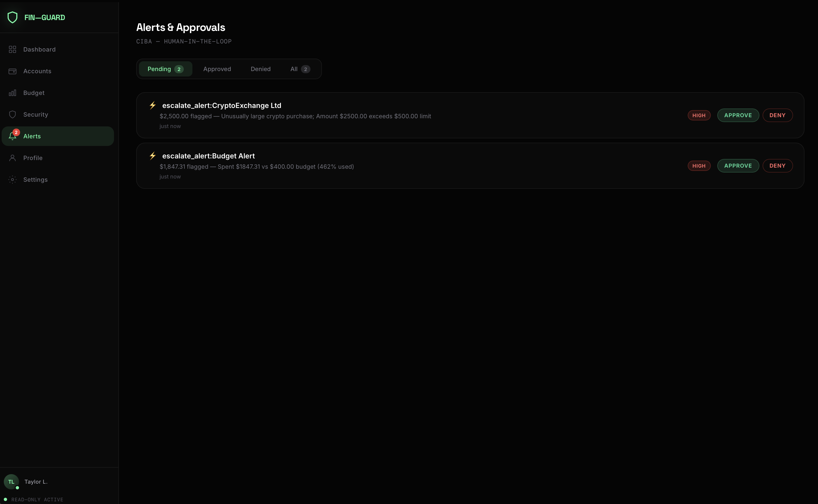Image resolution: width=818 pixels, height=504 pixels.
Task: Switch to the Denied tab
Action: point(261,69)
